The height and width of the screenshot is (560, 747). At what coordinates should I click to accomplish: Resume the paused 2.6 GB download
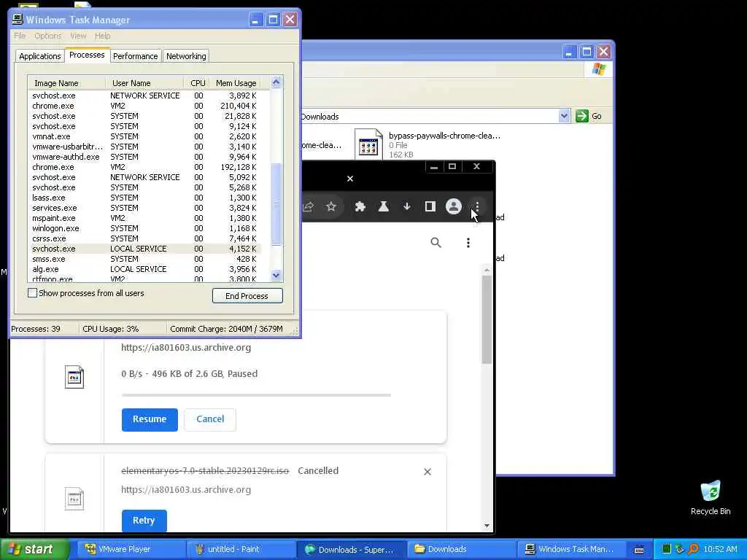(x=150, y=419)
